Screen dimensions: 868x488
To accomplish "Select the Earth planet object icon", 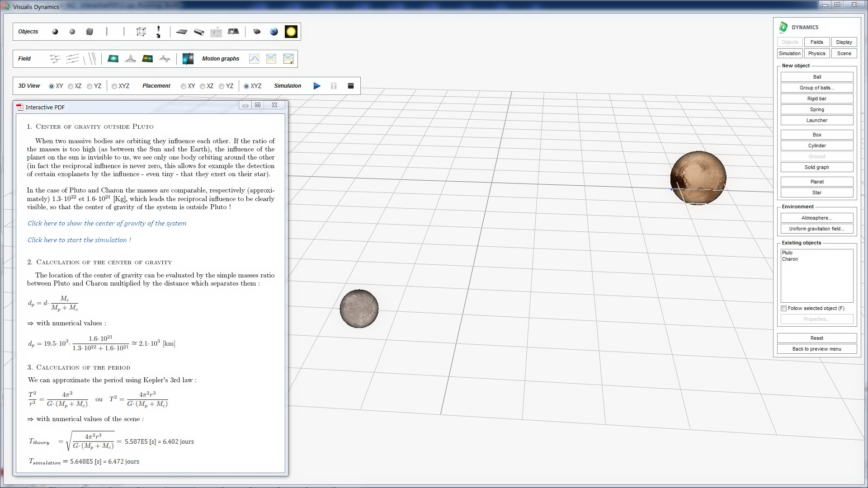I will (x=274, y=32).
